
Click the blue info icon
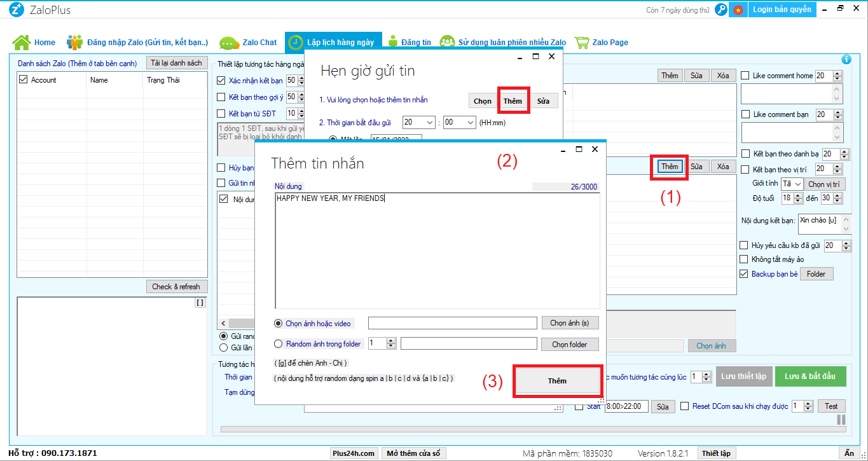pos(846,59)
